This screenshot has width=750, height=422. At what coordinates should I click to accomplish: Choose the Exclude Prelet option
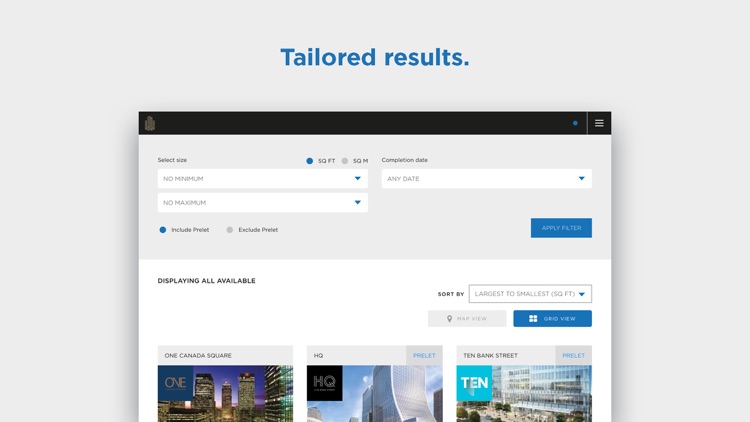230,230
